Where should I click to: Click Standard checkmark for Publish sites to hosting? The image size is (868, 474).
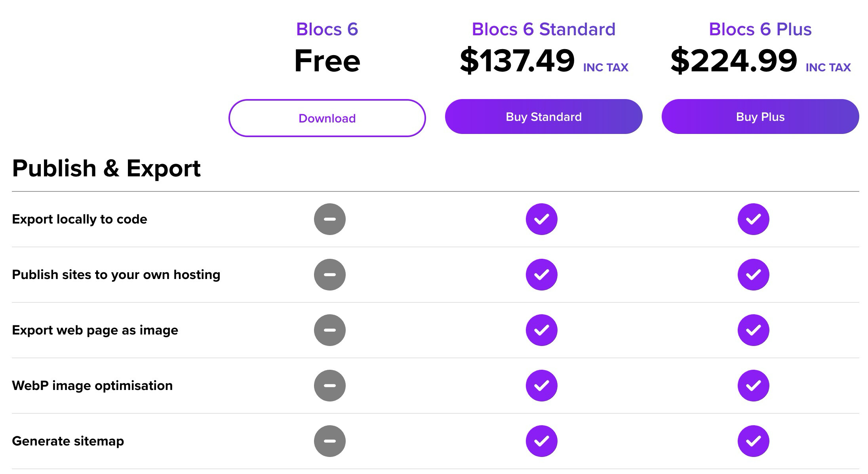click(x=541, y=275)
